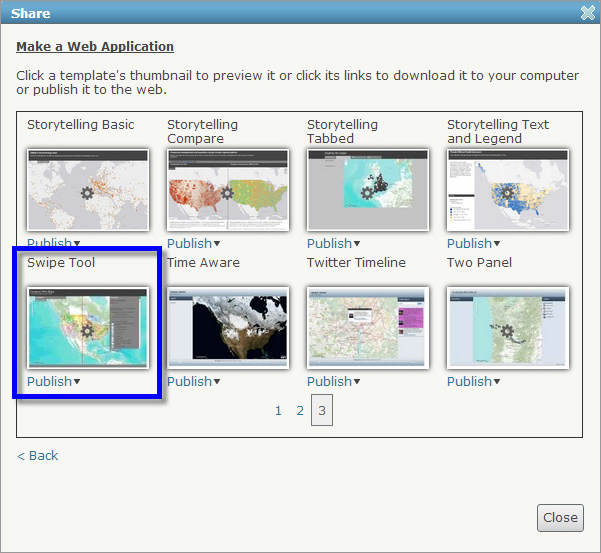Select current page 3 indicator
Viewport: 601px width, 553px height.
pyautogui.click(x=322, y=410)
